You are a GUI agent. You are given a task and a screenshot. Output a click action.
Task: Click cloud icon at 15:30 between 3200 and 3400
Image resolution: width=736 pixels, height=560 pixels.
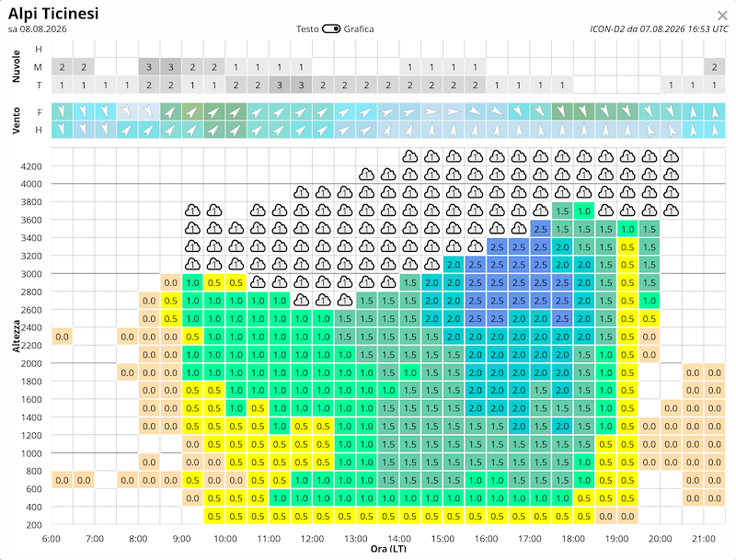[x=476, y=246]
